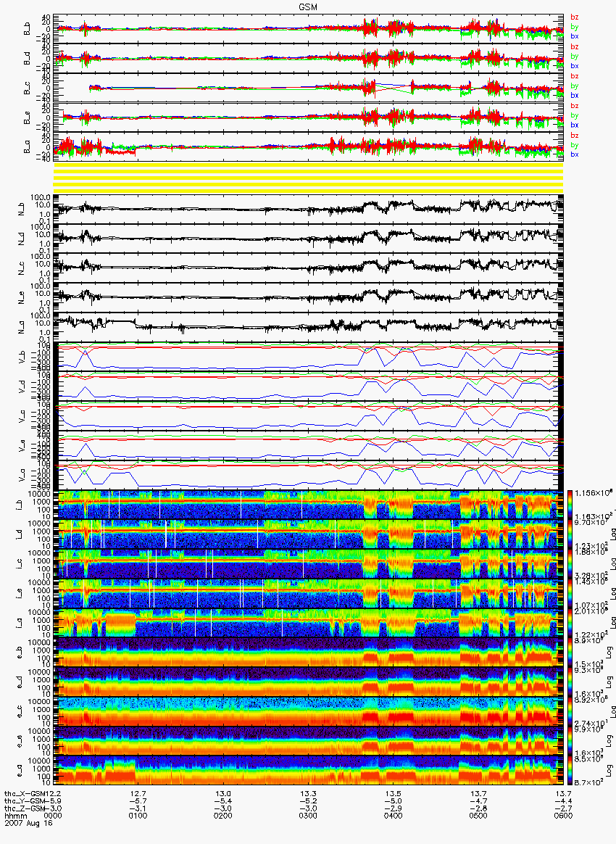Select the B_a magnetic field panel label
Image resolution: width=616 pixels, height=844 pixels.
[x=27, y=147]
